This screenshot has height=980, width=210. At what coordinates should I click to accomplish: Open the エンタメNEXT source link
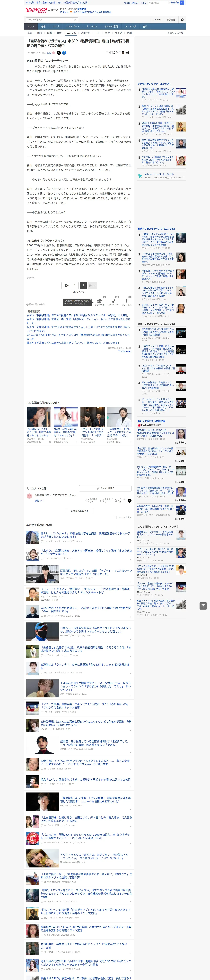point(125,351)
